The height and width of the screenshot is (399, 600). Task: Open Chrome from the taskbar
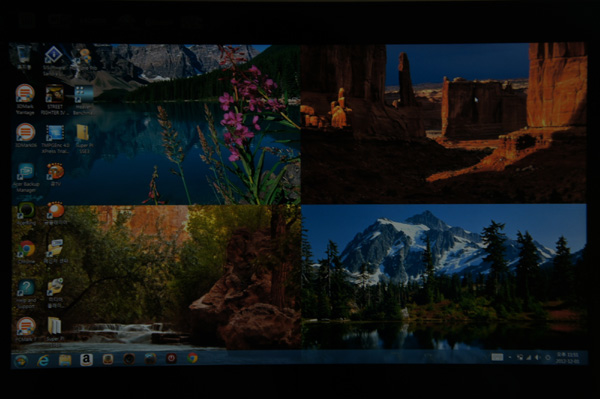pos(192,358)
